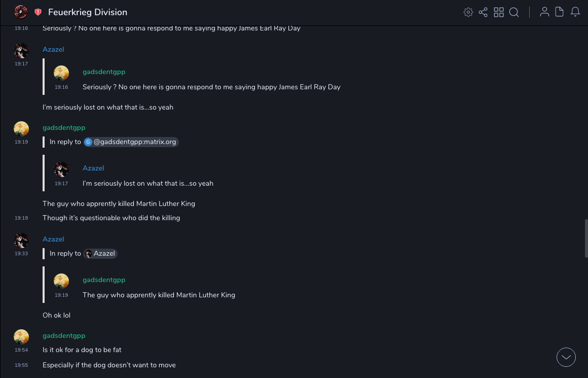Image resolution: width=588 pixels, height=378 pixels.
Task: Click gadsdentgpp's avatar beside 19:19 message
Action: 21,129
